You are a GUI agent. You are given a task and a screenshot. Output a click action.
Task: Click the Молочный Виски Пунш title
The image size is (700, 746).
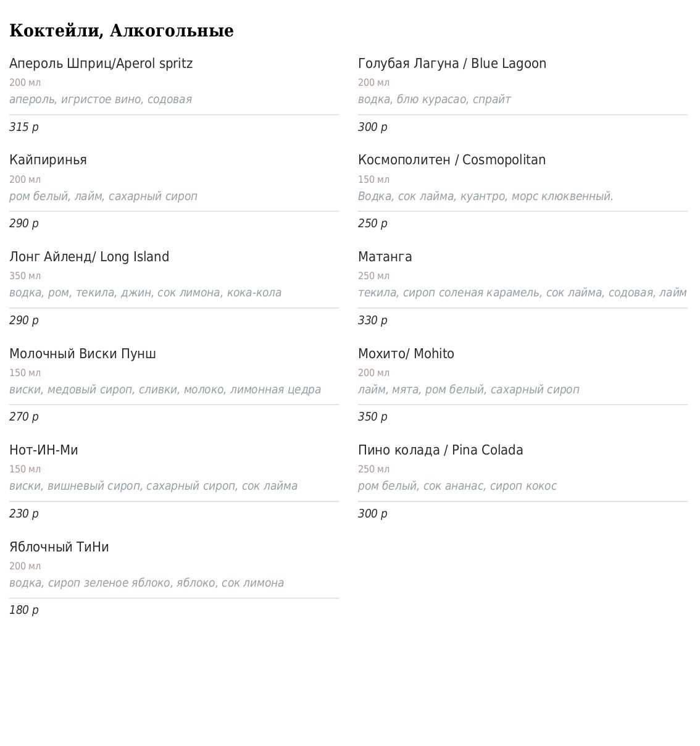[x=83, y=354]
